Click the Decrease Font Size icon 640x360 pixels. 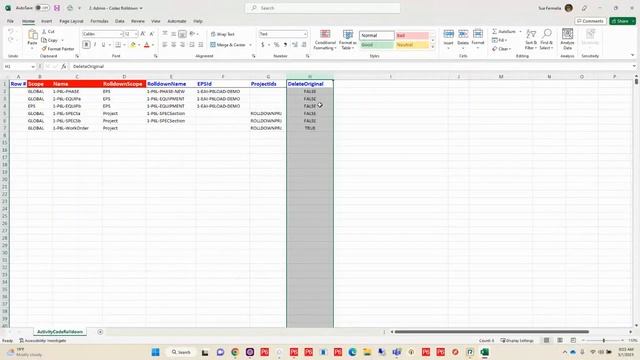click(151, 34)
